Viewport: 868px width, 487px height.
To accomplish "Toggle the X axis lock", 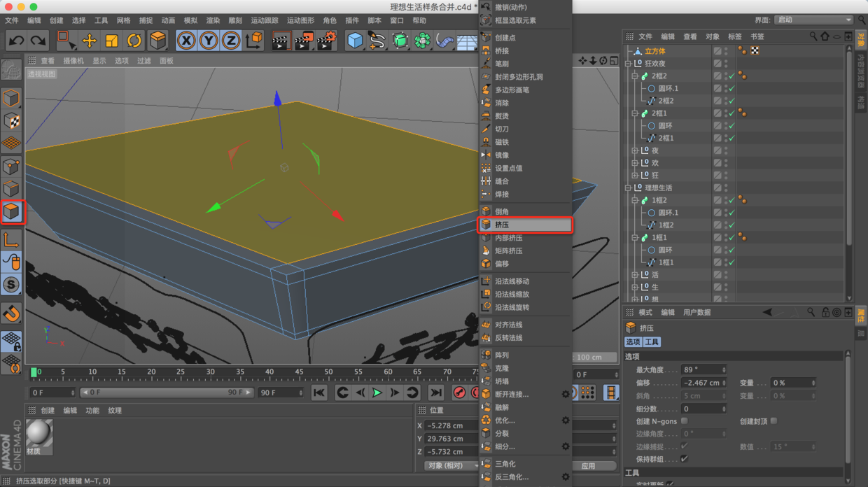I will coord(185,41).
